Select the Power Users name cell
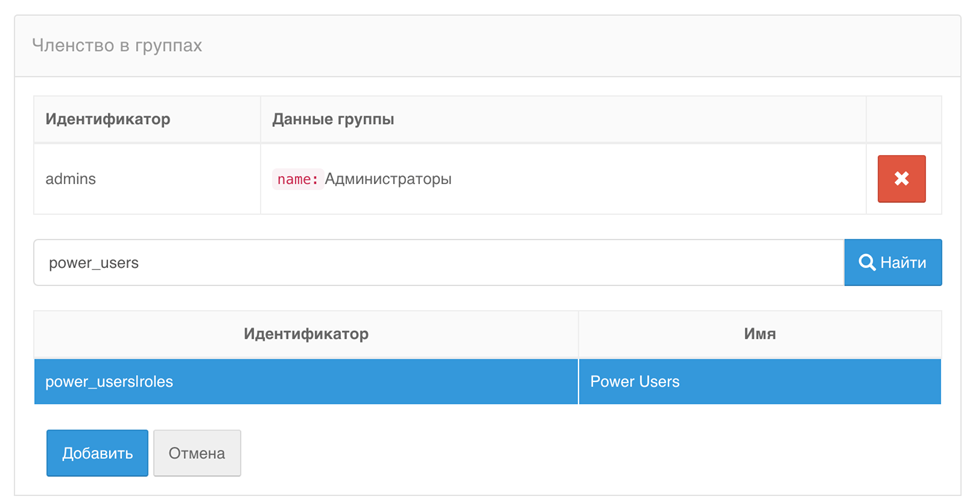This screenshot has width=964, height=502. tap(635, 382)
